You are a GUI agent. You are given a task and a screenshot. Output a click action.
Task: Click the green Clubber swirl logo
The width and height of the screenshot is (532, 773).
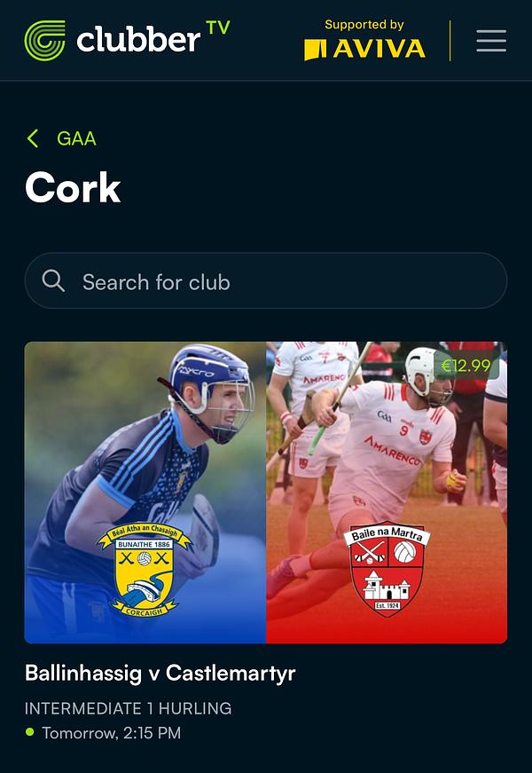pos(45,41)
